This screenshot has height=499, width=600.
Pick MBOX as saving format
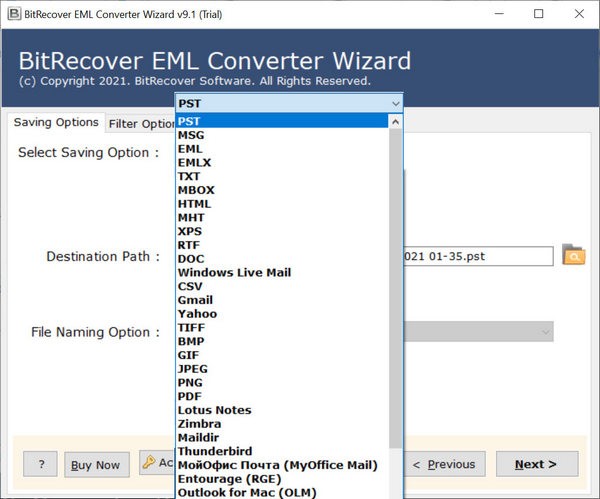point(282,190)
